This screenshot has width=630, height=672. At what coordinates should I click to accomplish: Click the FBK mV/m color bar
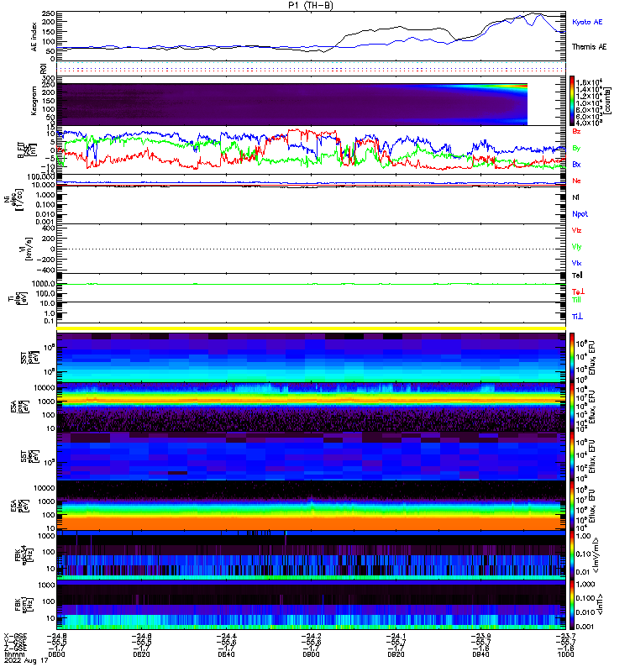pyautogui.click(x=572, y=555)
